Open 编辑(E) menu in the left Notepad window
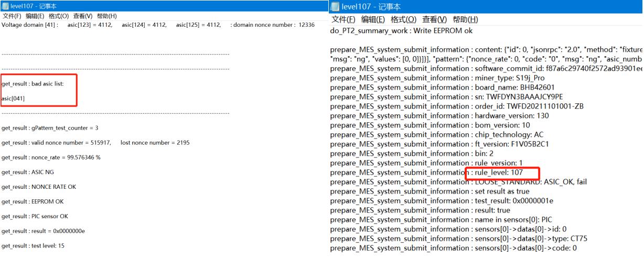Screen dimensions: 644x267 [x=35, y=16]
